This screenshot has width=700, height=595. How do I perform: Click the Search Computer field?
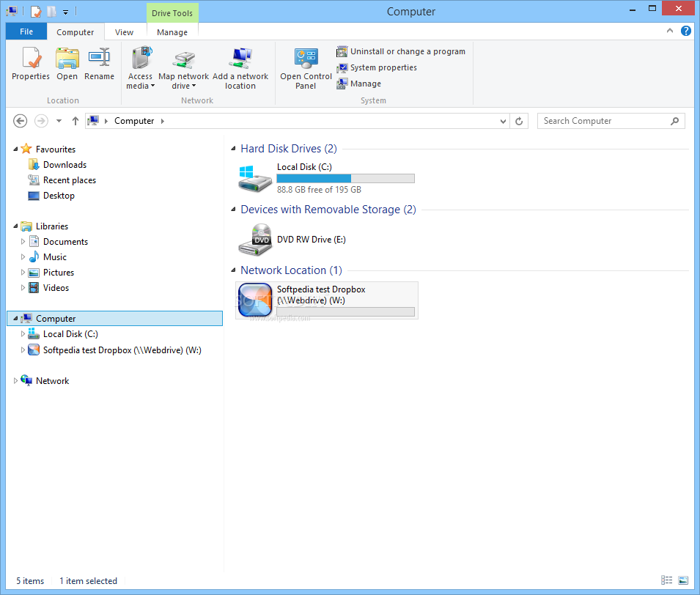611,121
